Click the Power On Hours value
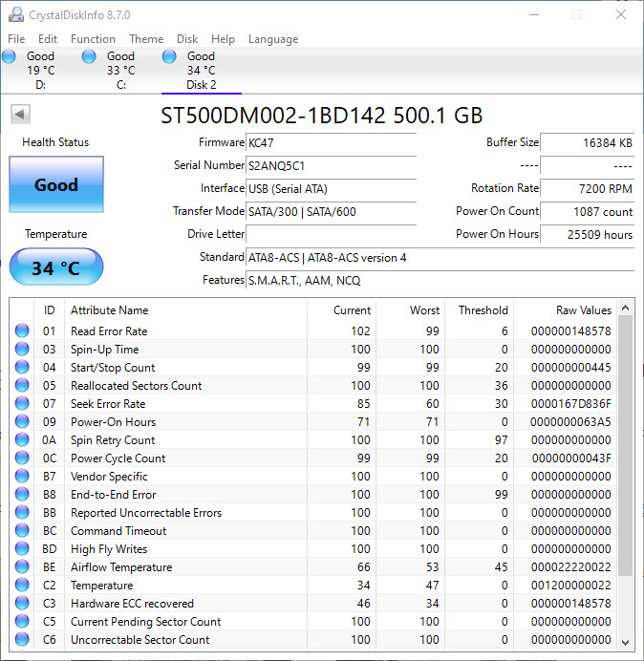This screenshot has height=661, width=644. [x=587, y=234]
